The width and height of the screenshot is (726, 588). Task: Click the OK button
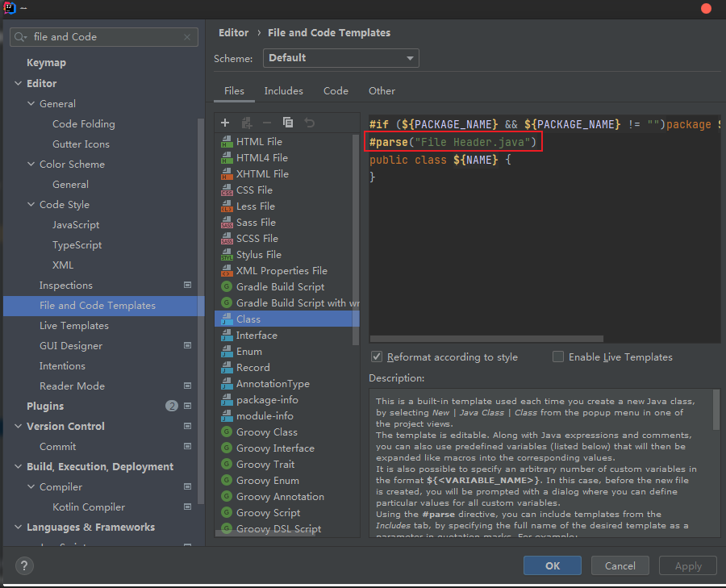tap(553, 565)
